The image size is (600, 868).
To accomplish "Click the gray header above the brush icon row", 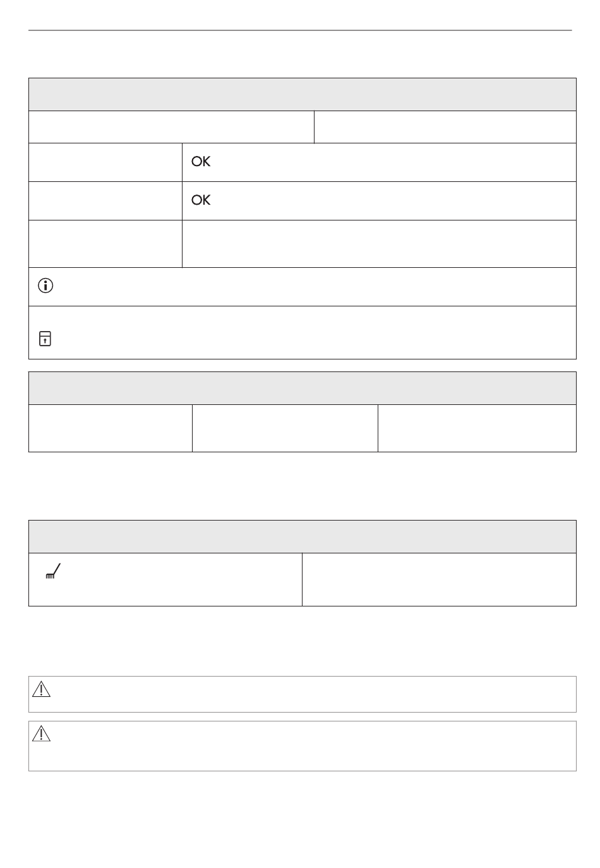I will click(303, 537).
